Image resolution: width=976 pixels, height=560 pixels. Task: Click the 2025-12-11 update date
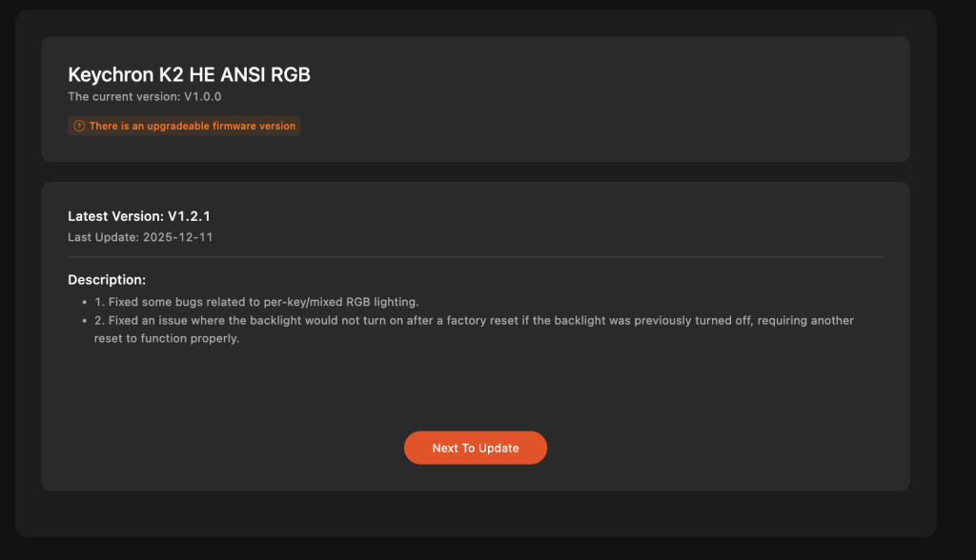pyautogui.click(x=177, y=237)
